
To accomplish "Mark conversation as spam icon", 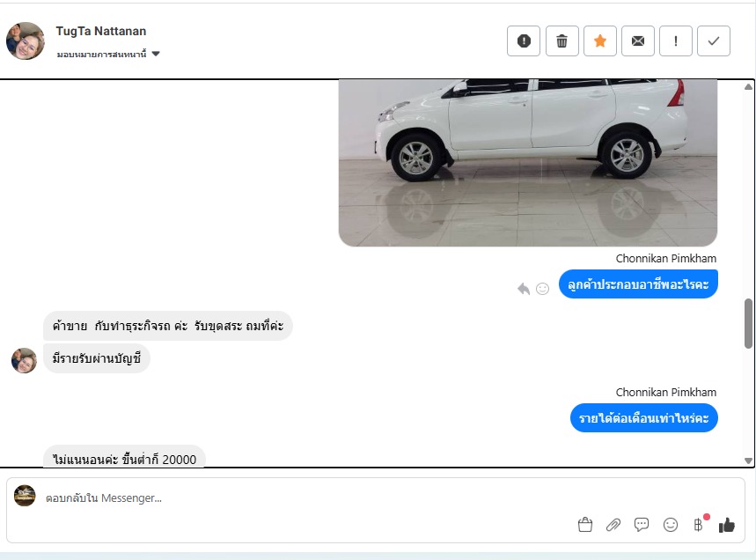I will (x=524, y=41).
